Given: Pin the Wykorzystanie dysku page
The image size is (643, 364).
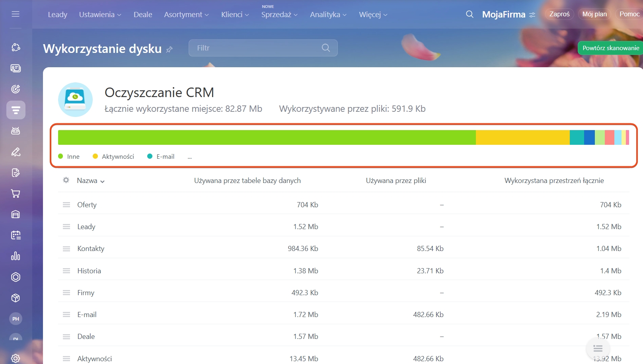Looking at the screenshot, I should 170,49.
